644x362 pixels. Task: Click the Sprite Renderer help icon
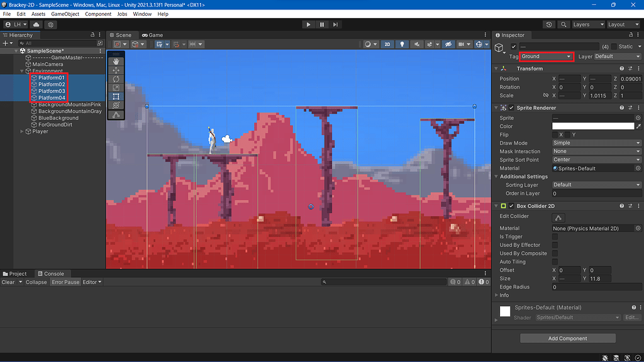pos(621,107)
